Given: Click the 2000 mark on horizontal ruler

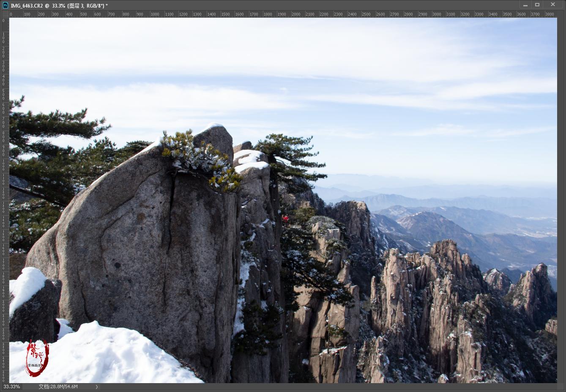Looking at the screenshot, I should click(296, 14).
